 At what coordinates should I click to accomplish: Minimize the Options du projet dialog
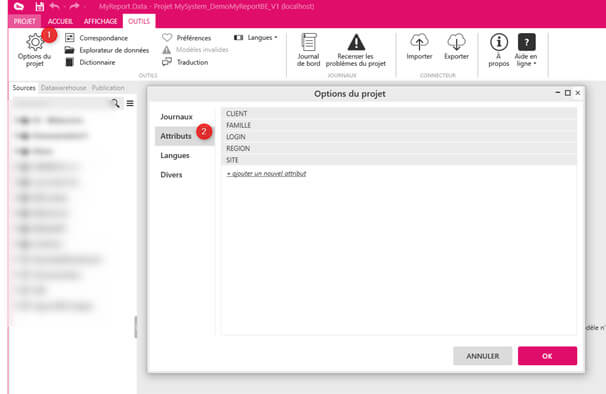(558, 93)
